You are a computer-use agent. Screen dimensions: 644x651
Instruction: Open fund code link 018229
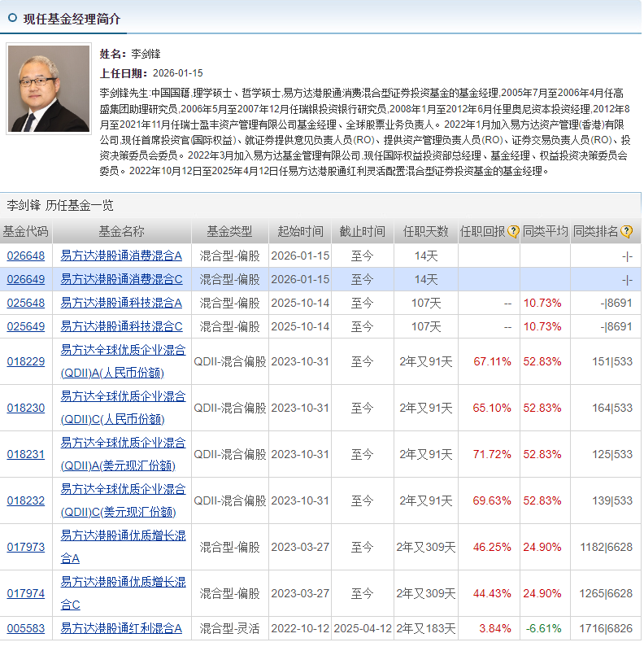[x=26, y=361]
